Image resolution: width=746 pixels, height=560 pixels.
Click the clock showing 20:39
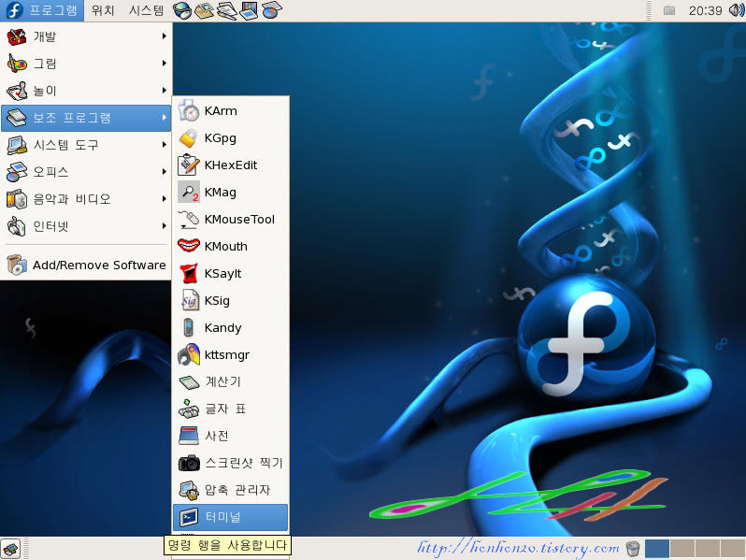(705, 10)
